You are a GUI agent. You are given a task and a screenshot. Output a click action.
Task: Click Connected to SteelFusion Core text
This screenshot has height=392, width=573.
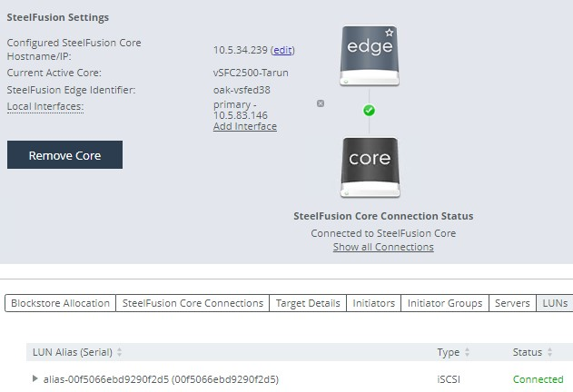click(x=383, y=233)
